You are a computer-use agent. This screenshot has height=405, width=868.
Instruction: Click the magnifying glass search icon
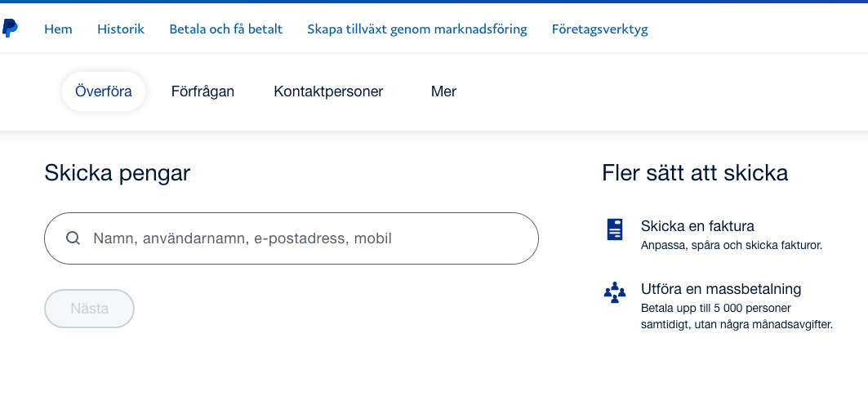(73, 238)
